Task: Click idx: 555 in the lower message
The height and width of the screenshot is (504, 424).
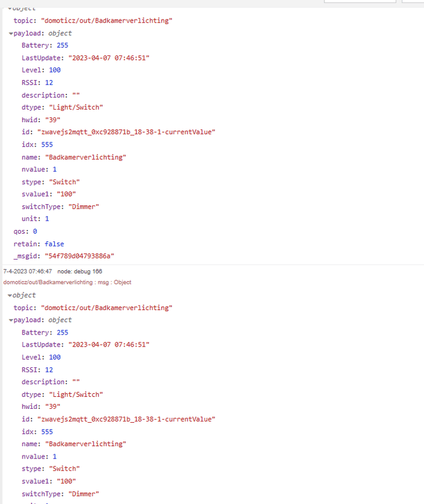Action: tap(37, 432)
